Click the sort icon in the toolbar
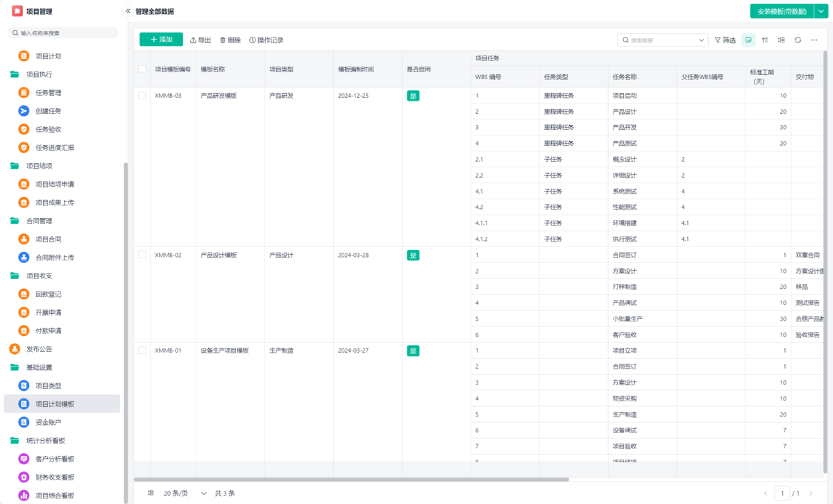This screenshot has width=833, height=504. click(x=765, y=40)
